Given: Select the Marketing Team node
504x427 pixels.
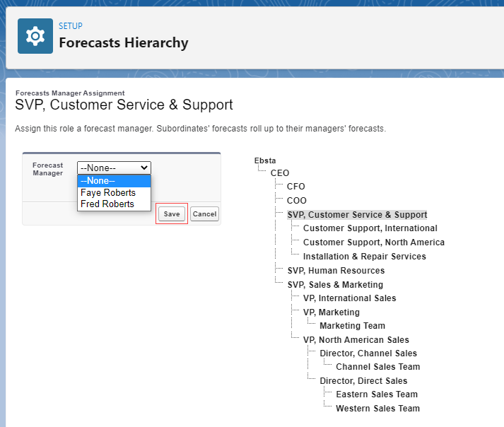Looking at the screenshot, I should pyautogui.click(x=352, y=326).
